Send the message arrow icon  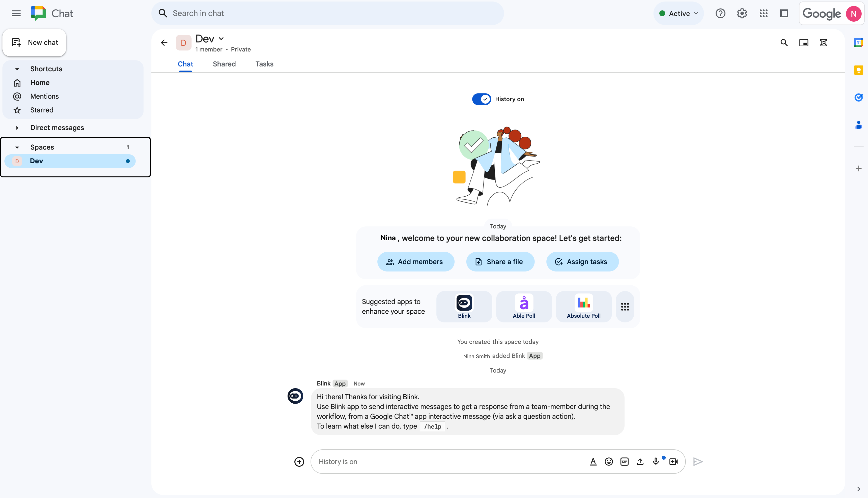[x=698, y=462]
